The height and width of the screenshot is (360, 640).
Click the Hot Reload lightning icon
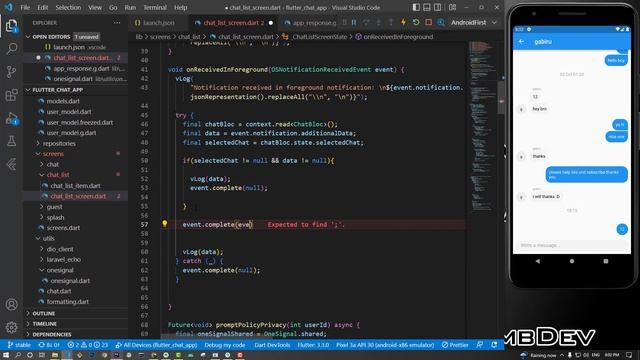coord(403,22)
